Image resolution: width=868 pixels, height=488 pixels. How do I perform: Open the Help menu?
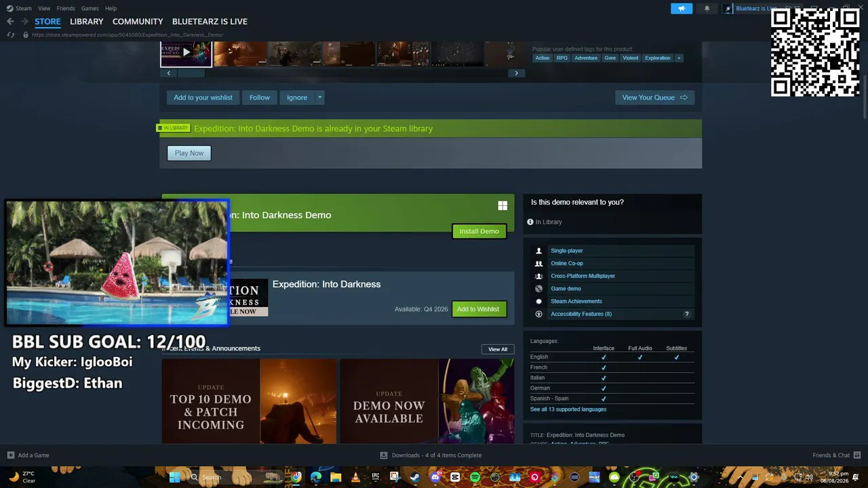[111, 8]
